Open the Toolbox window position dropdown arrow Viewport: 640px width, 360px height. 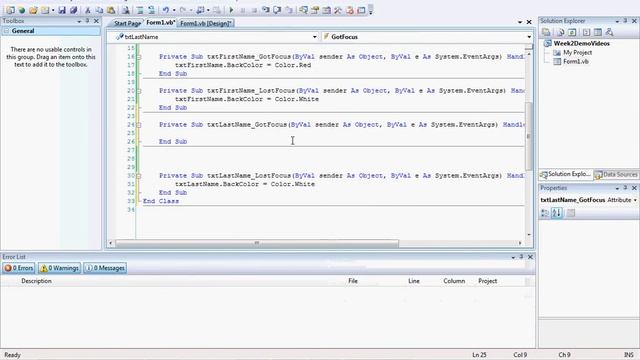[79, 21]
